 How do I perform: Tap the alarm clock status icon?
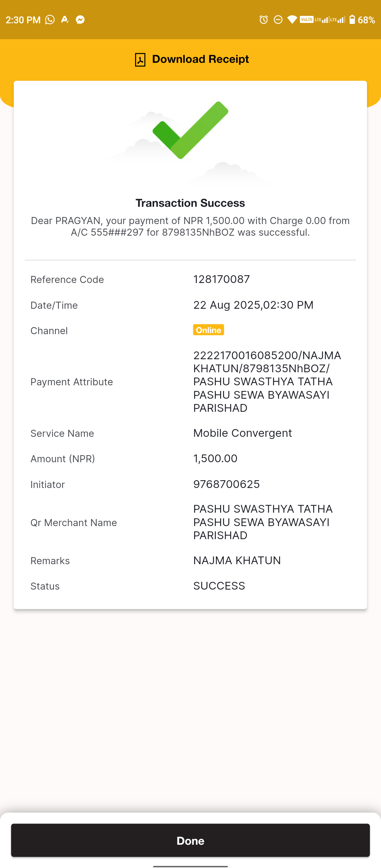264,20
